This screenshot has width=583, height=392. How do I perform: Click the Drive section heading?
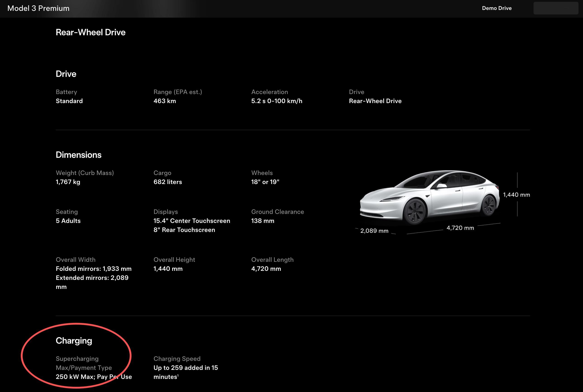66,74
